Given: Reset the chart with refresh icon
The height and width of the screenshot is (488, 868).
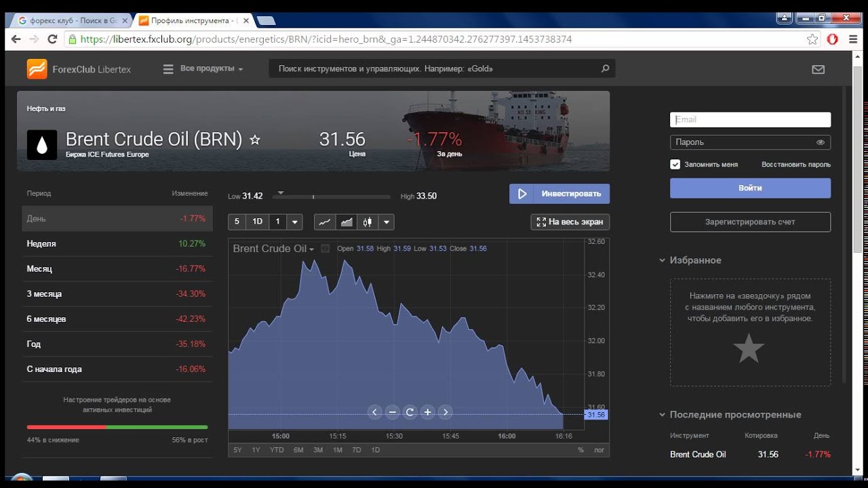Looking at the screenshot, I should click(x=410, y=412).
